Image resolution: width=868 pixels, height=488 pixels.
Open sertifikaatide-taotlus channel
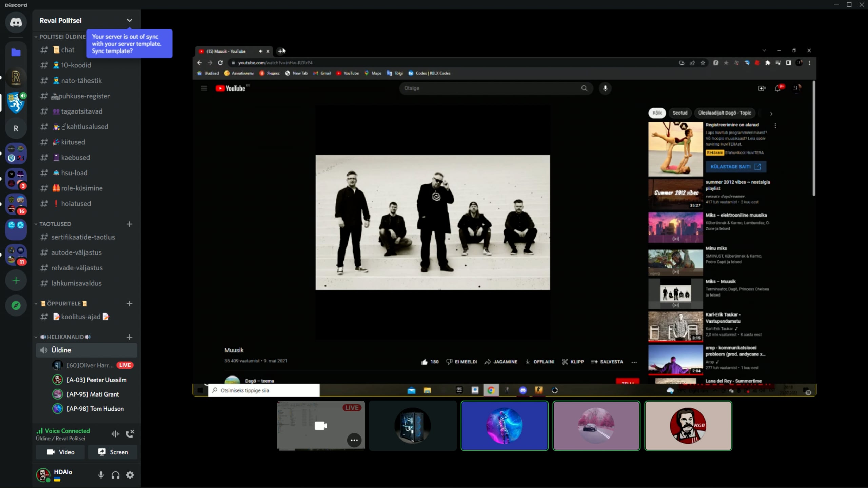pyautogui.click(x=86, y=237)
